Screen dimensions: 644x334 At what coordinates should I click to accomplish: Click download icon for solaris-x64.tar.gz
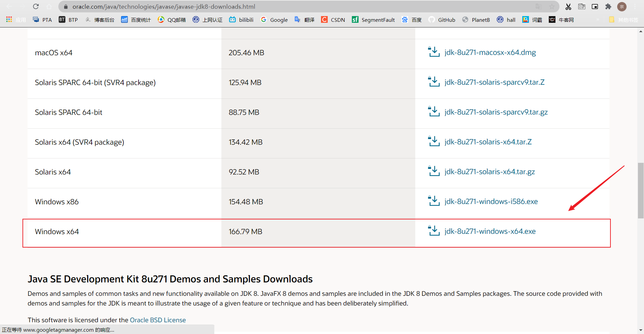(434, 171)
